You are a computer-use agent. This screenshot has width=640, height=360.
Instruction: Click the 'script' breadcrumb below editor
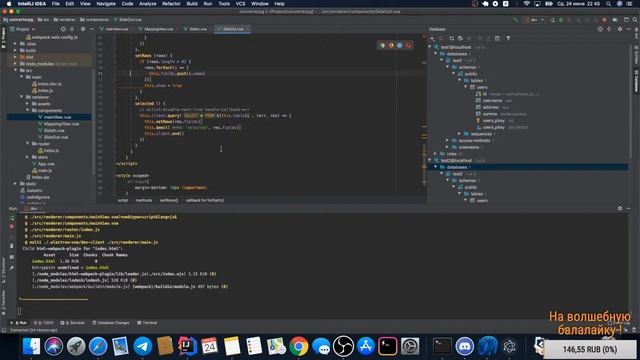pos(123,200)
